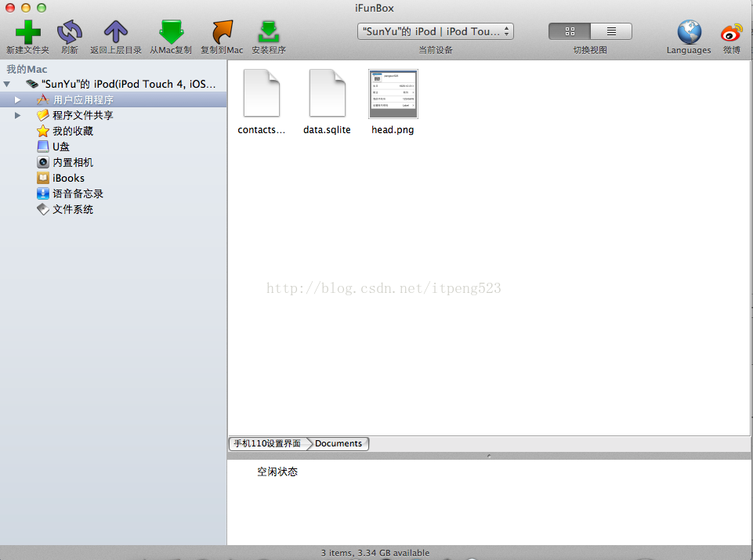753x560 pixels.
Task: Open the Languages globe icon
Action: pos(689,31)
